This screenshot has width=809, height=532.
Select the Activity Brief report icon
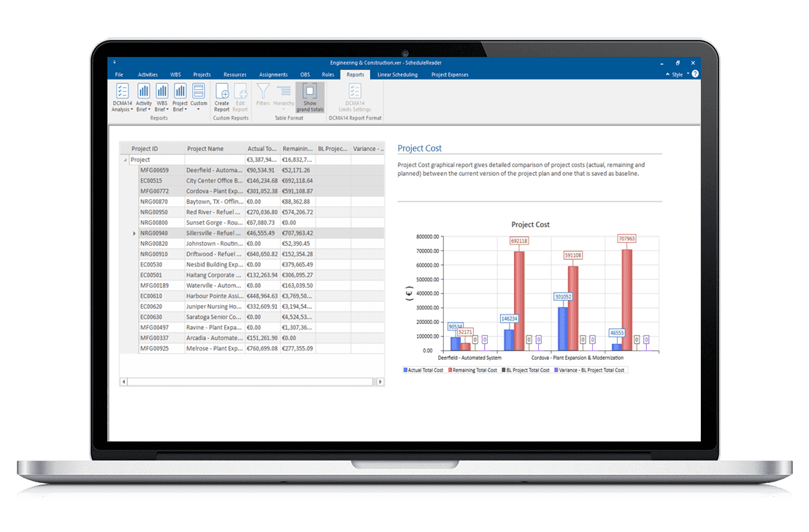[x=144, y=97]
